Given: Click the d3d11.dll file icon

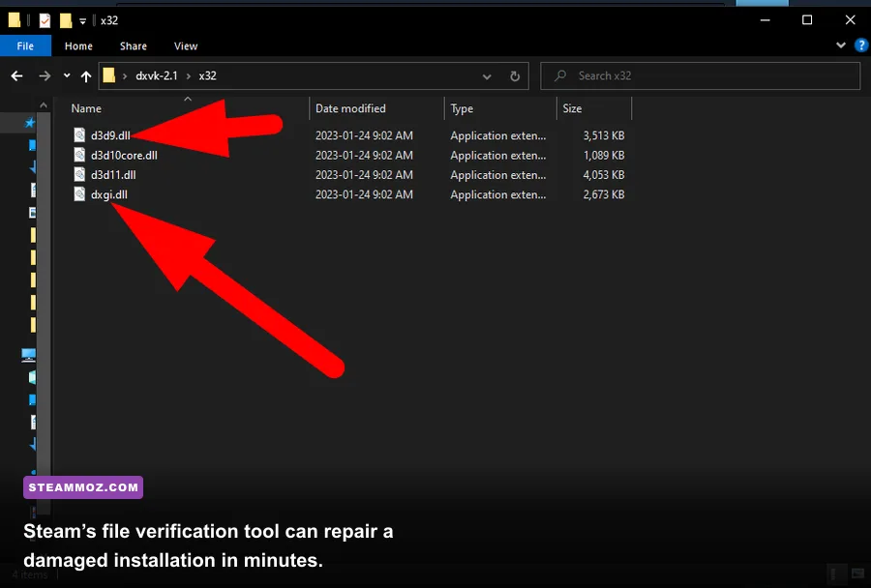Looking at the screenshot, I should [x=79, y=174].
